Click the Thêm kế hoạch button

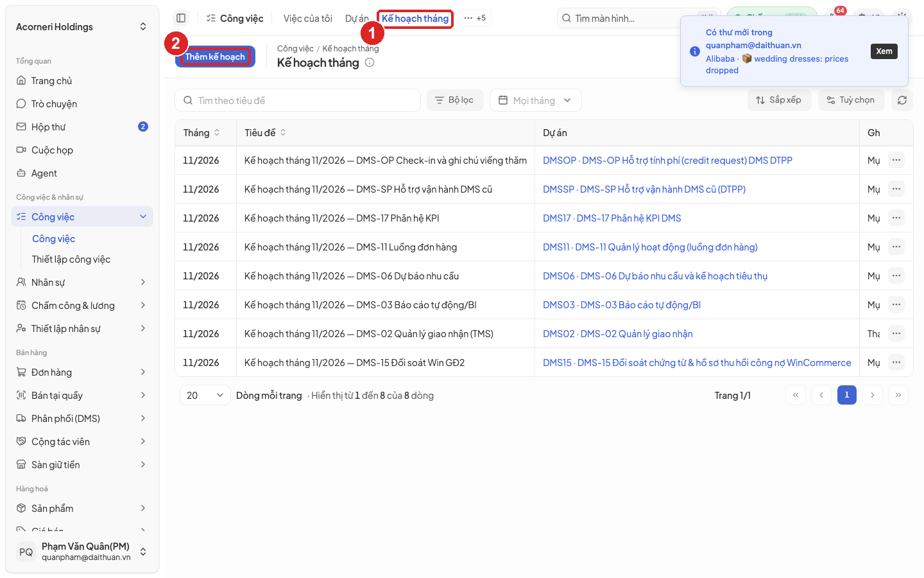215,57
